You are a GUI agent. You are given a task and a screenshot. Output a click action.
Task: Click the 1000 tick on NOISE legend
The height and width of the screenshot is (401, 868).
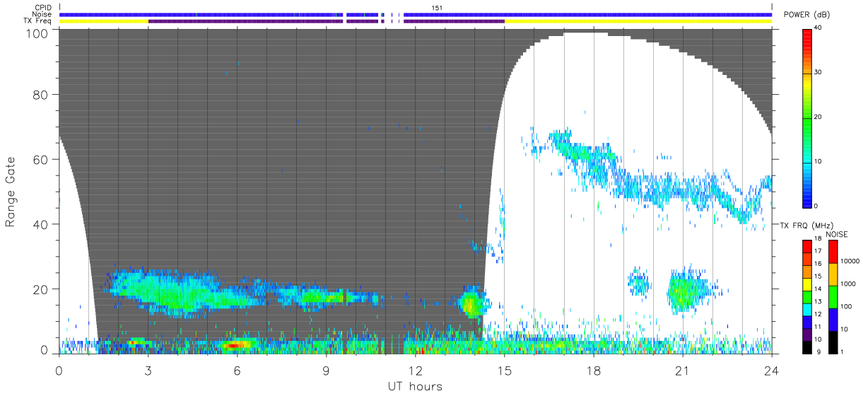point(847,284)
